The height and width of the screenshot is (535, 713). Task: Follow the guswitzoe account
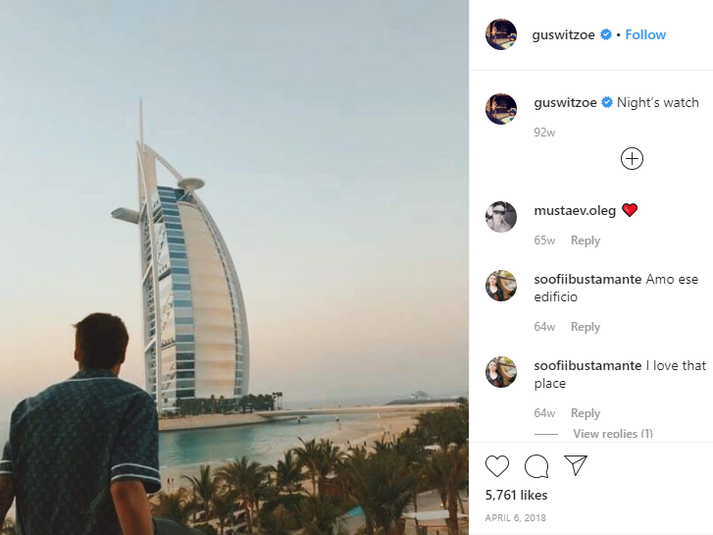click(645, 35)
